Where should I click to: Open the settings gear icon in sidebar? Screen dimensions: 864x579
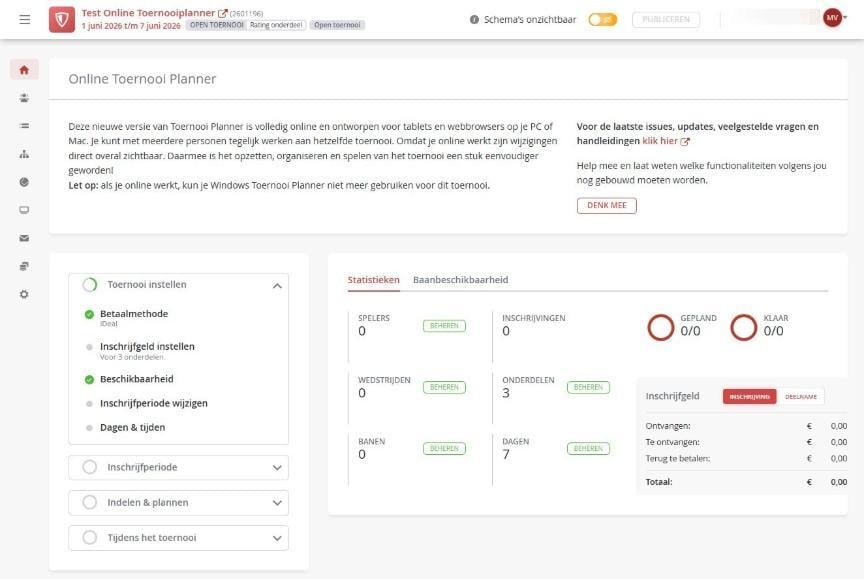coord(24,295)
